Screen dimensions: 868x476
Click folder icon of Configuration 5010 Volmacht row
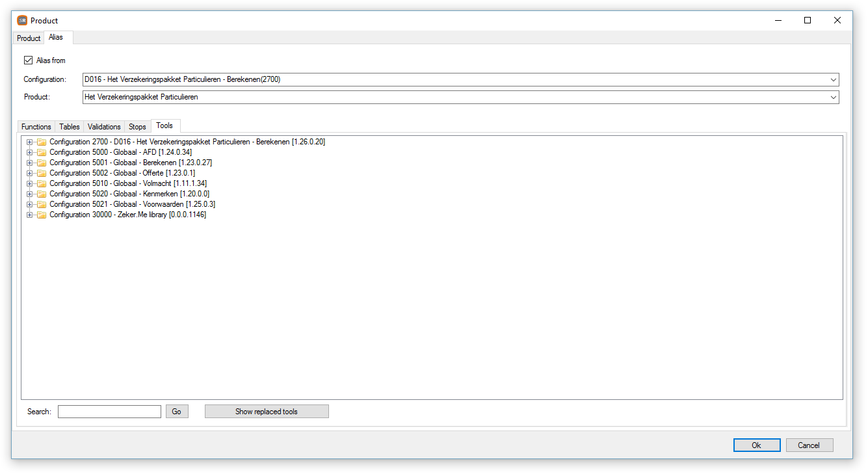click(42, 183)
